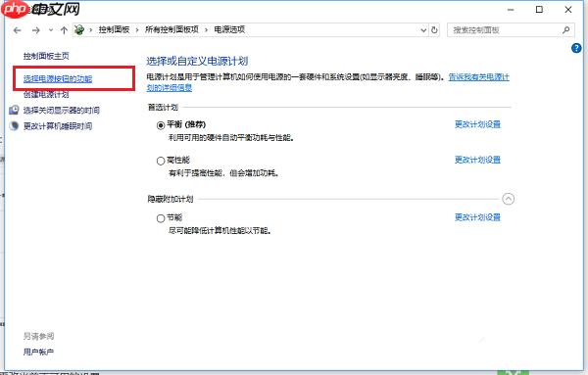Collapse 隐藏附加计划 section chevron

pyautogui.click(x=508, y=199)
